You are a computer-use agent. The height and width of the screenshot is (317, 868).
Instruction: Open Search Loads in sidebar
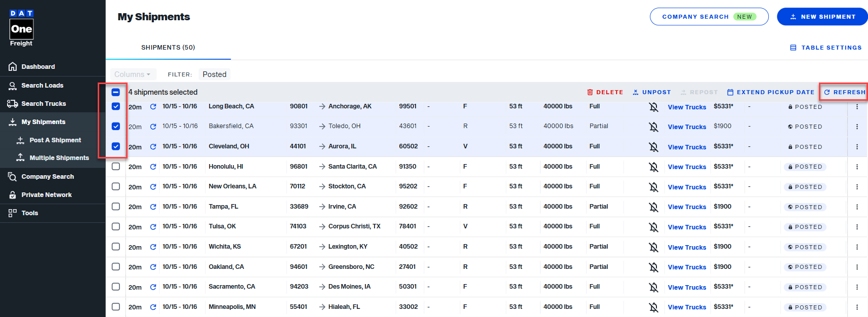[42, 86]
